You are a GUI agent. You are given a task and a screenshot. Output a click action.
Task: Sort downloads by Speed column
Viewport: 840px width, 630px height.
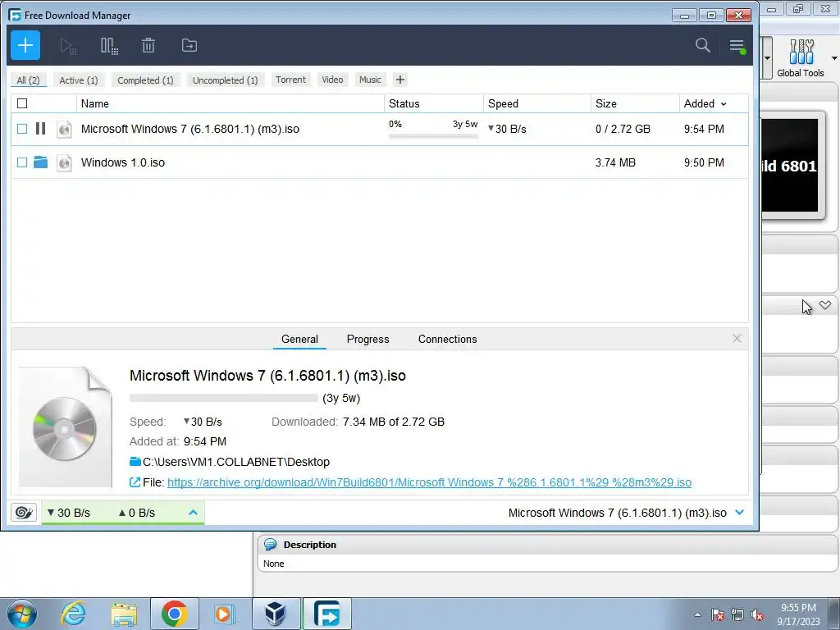point(537,103)
